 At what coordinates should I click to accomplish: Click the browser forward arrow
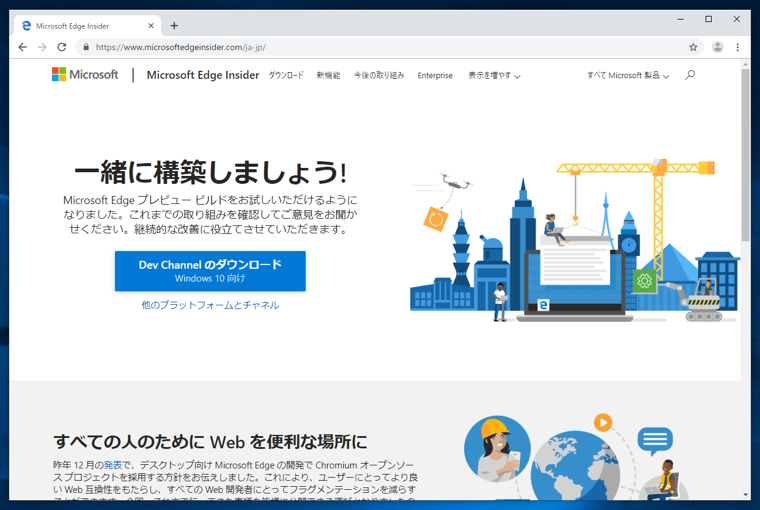point(42,47)
